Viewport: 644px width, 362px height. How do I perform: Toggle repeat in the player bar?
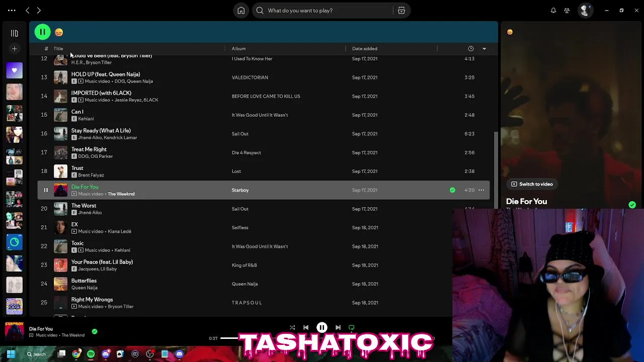tap(352, 327)
